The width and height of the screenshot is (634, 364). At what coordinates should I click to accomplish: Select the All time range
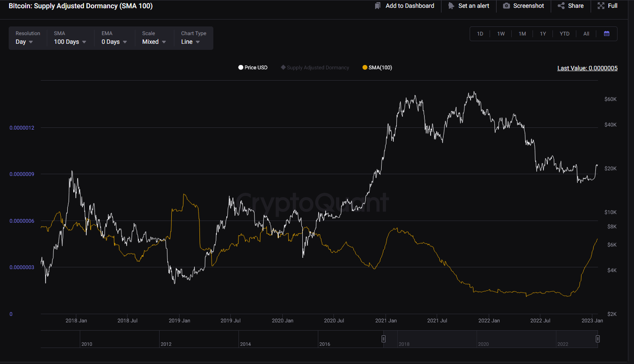click(x=586, y=33)
